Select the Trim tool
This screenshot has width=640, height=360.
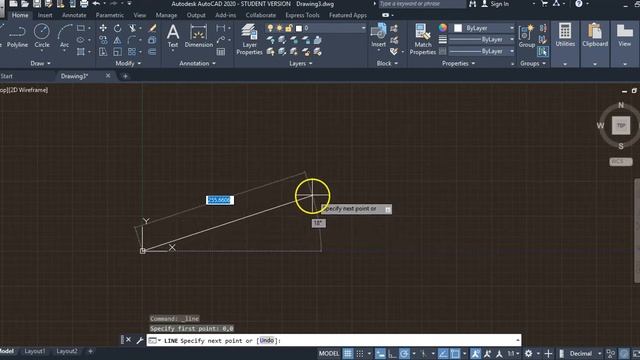pos(132,28)
